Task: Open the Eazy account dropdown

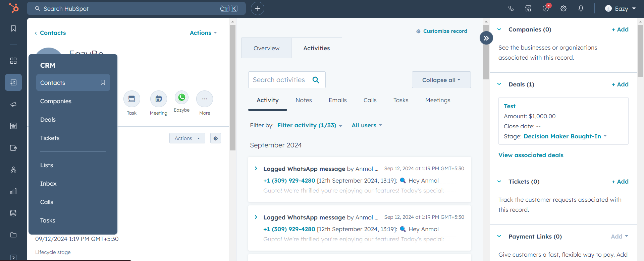Action: (620, 8)
